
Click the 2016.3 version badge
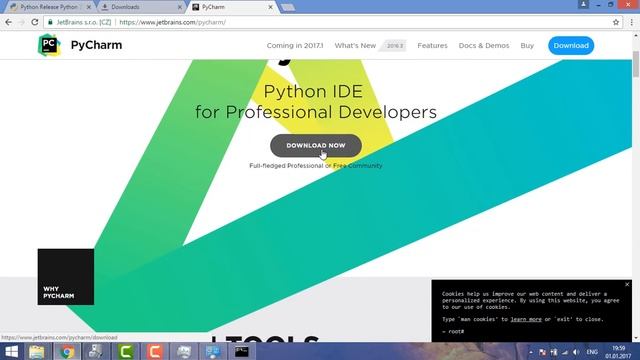click(394, 46)
